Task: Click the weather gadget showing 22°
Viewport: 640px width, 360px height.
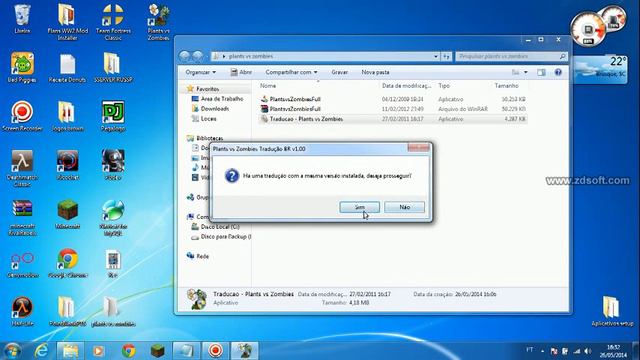Action: point(600,69)
